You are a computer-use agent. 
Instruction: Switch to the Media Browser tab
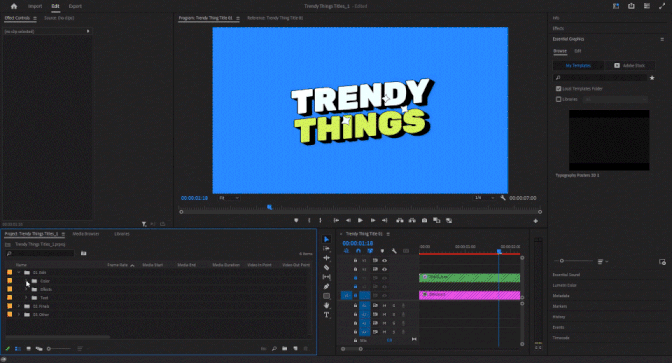pyautogui.click(x=86, y=234)
